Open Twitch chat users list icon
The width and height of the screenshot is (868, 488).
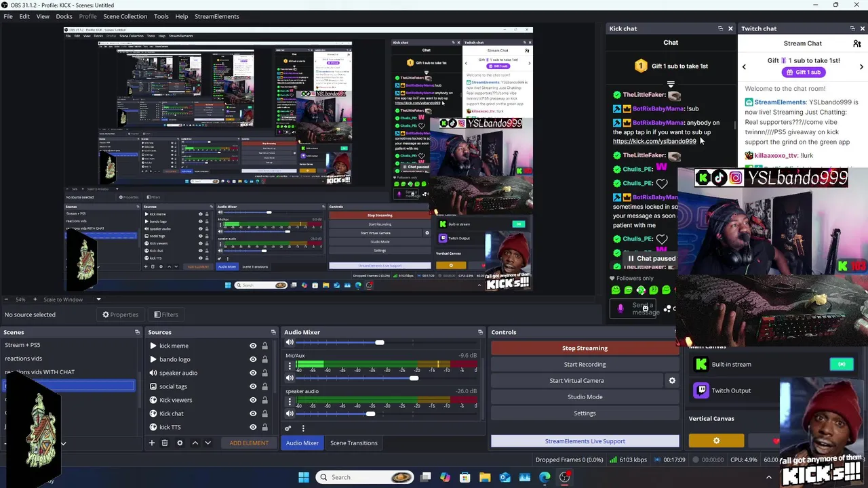pyautogui.click(x=857, y=43)
